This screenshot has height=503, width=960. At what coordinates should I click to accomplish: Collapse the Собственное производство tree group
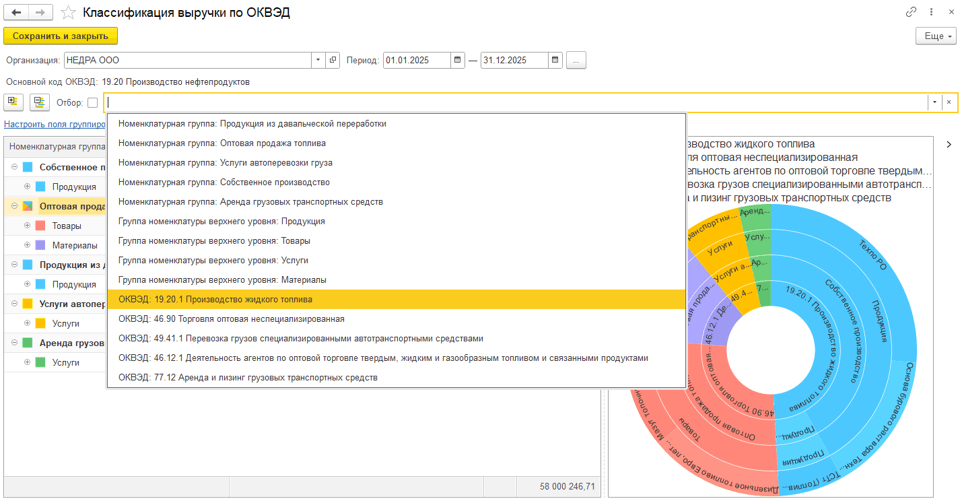[x=12, y=167]
